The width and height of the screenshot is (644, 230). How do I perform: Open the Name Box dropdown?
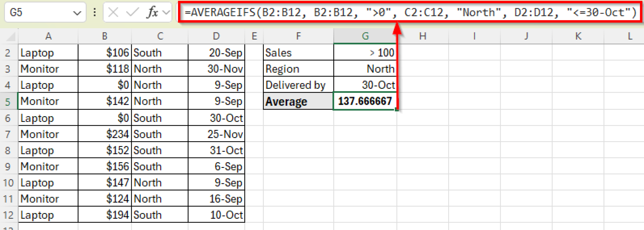[77, 13]
